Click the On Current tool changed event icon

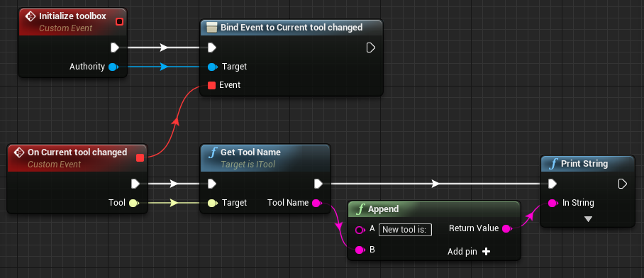tap(19, 152)
